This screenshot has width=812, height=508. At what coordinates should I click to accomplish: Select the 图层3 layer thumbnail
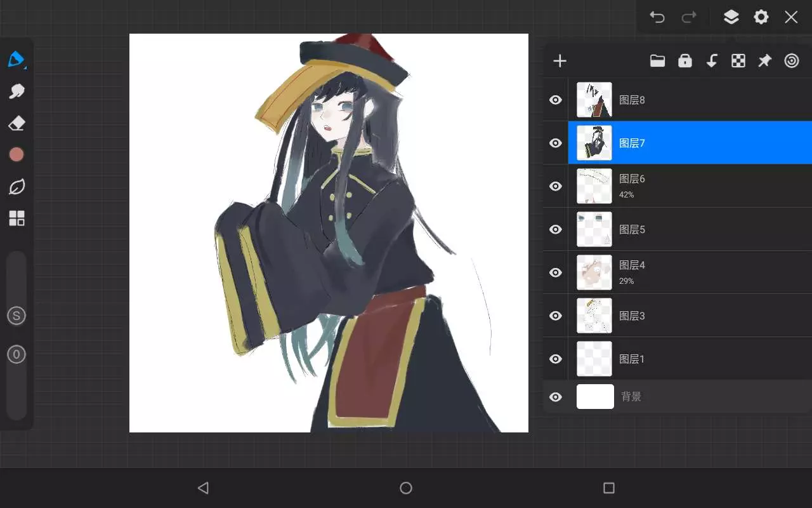pyautogui.click(x=594, y=316)
